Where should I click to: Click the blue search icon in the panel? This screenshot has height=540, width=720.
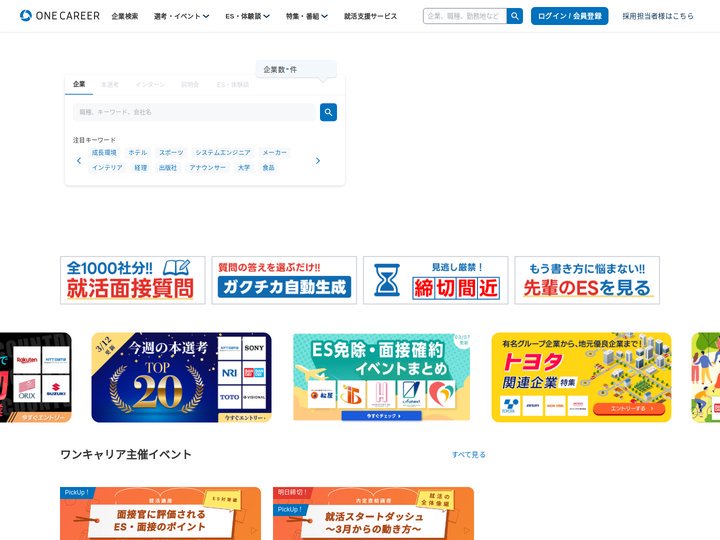pyautogui.click(x=328, y=112)
